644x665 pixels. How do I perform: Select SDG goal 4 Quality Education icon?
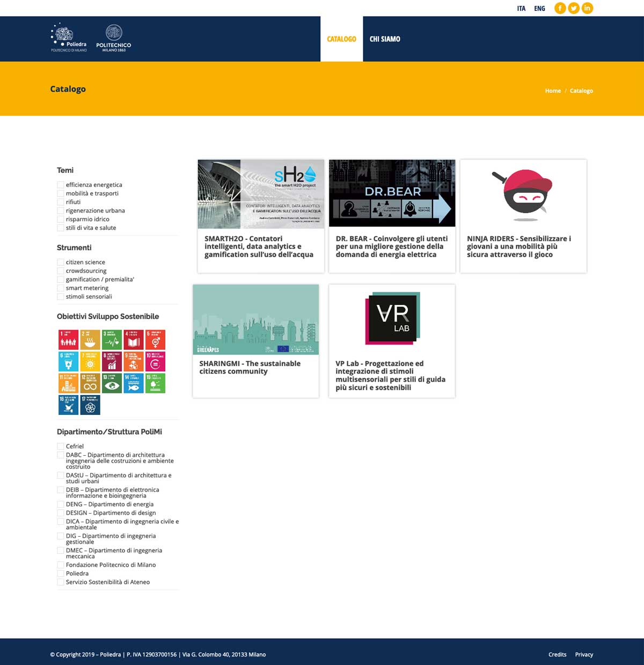(134, 340)
